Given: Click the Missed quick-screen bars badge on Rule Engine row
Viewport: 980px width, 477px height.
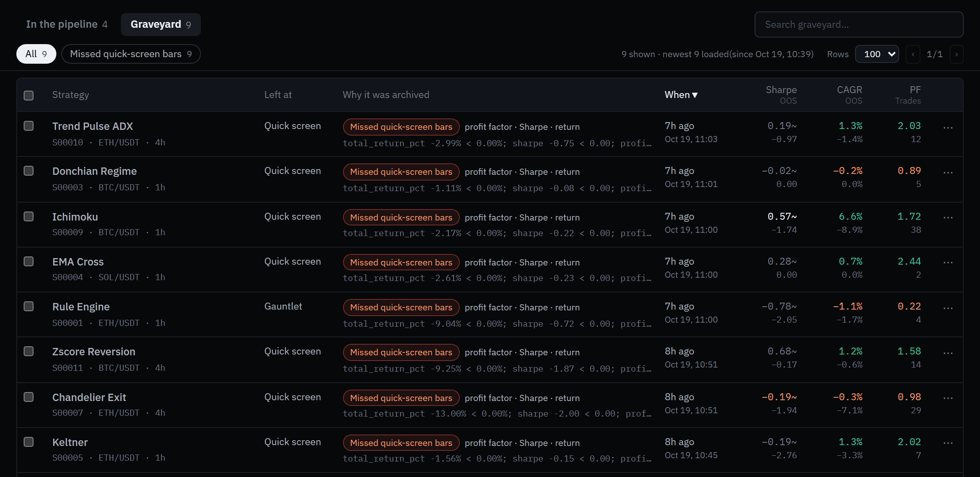Looking at the screenshot, I should tap(401, 308).
